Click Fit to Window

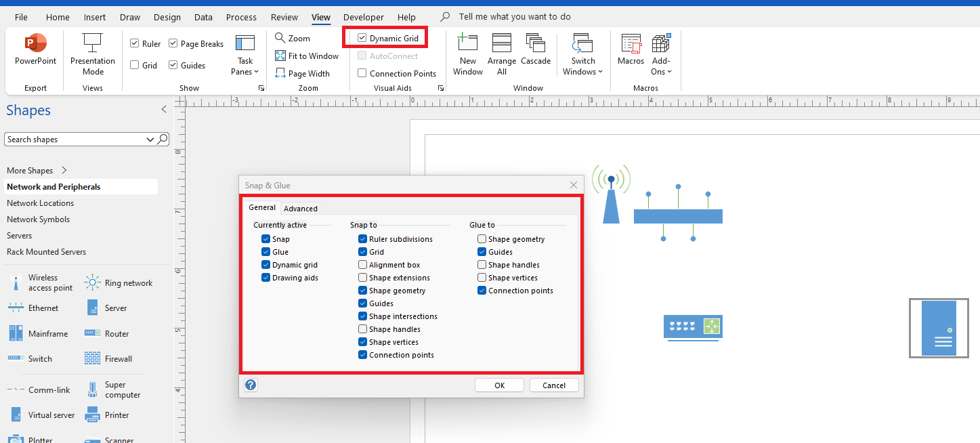[307, 56]
